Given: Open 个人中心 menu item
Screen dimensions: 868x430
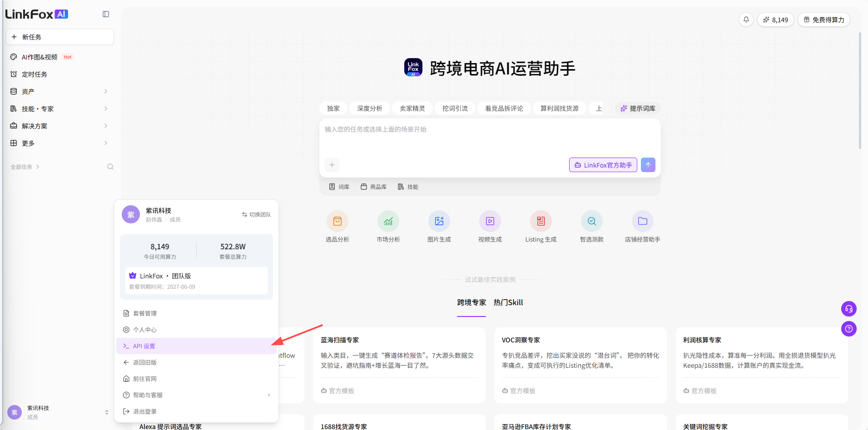Looking at the screenshot, I should point(196,330).
